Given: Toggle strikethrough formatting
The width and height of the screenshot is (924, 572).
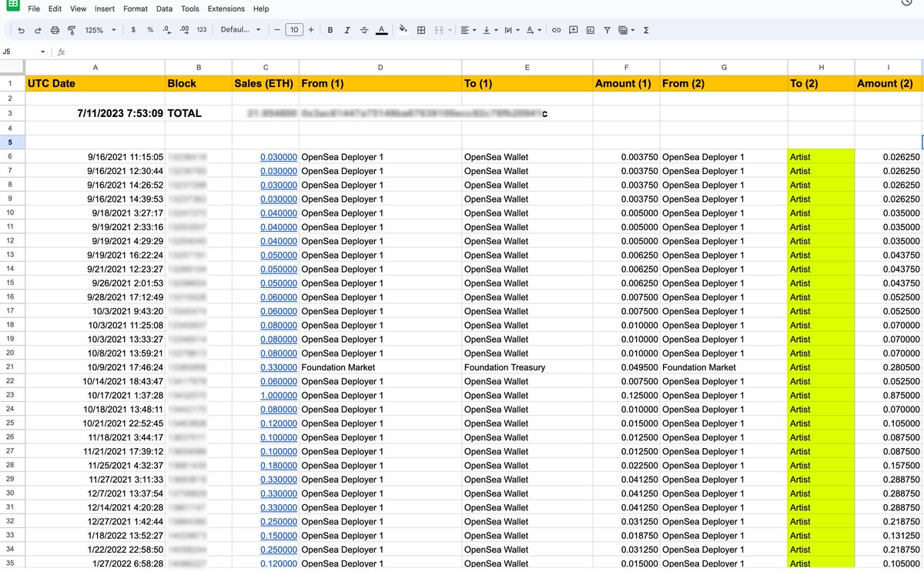Looking at the screenshot, I should (364, 30).
